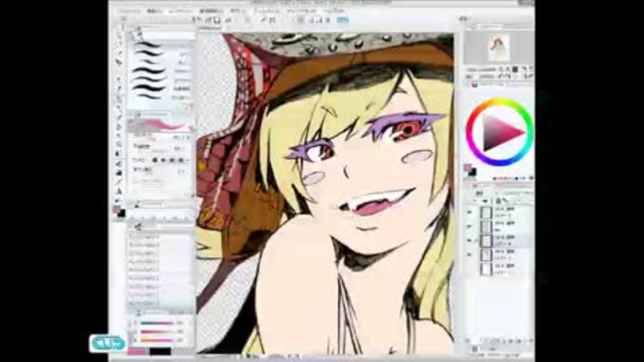Click the transparent swatch under the color sliders
This screenshot has width=644, height=362.
[x=182, y=352]
